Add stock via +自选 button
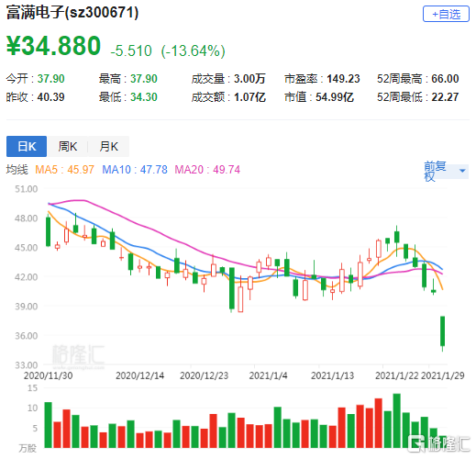Viewport: 476px width, 459px height. [x=446, y=14]
